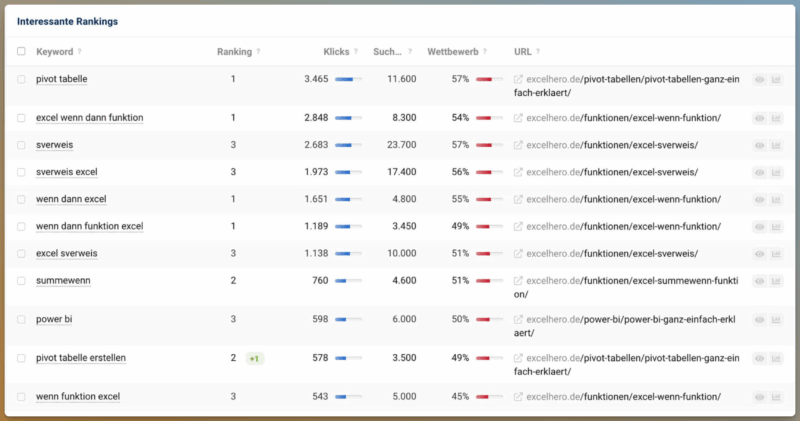
Task: Show chart icon for wenn funktion excel row
Action: coord(776,397)
